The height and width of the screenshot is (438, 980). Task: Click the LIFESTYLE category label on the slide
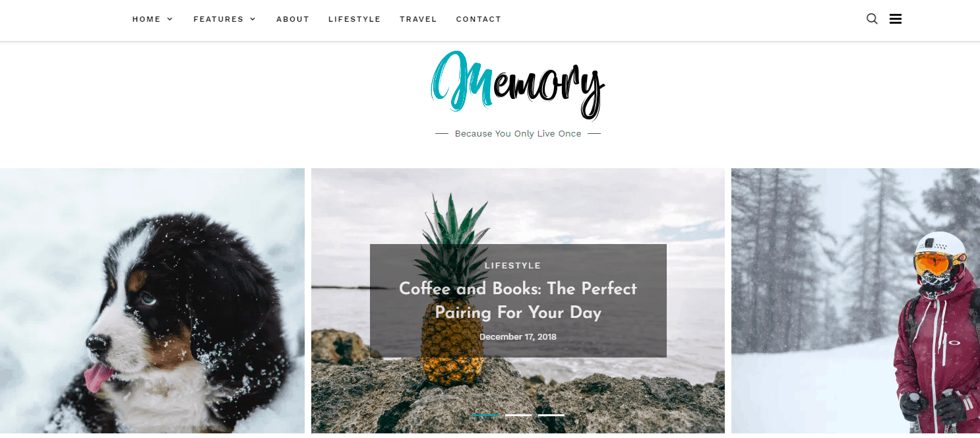coord(512,265)
